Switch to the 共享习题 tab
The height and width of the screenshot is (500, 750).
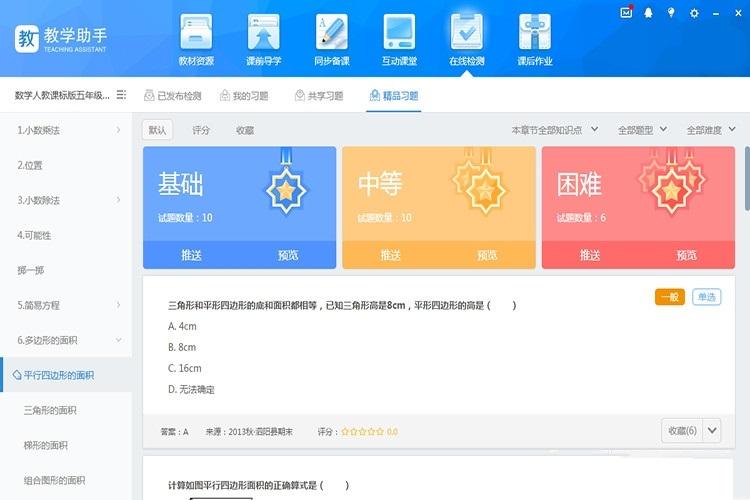[x=319, y=96]
